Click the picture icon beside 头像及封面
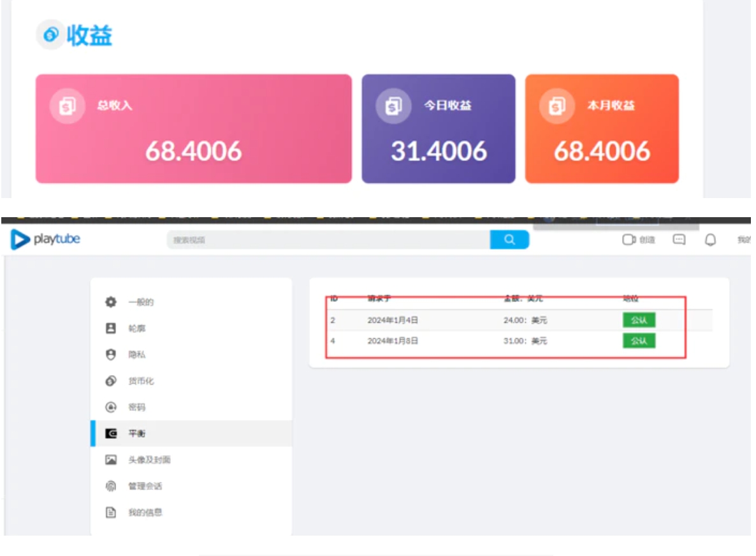The image size is (756, 556). tap(111, 460)
